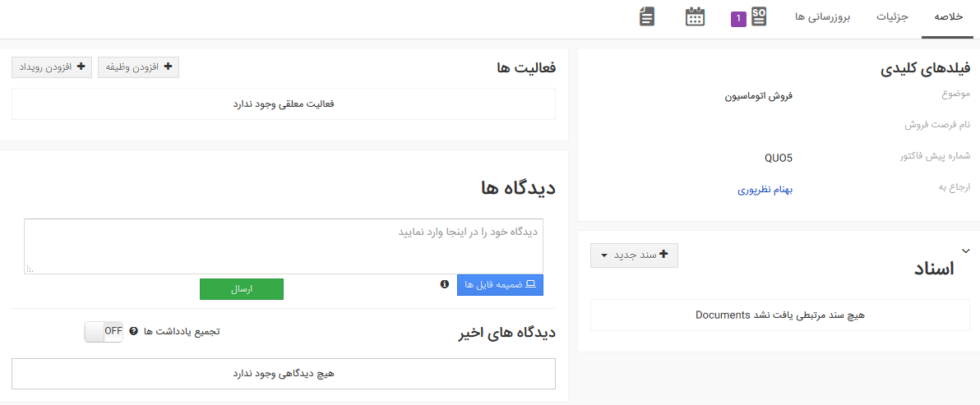Click the green ارسال button
Image resolution: width=980 pixels, height=405 pixels.
(x=241, y=289)
